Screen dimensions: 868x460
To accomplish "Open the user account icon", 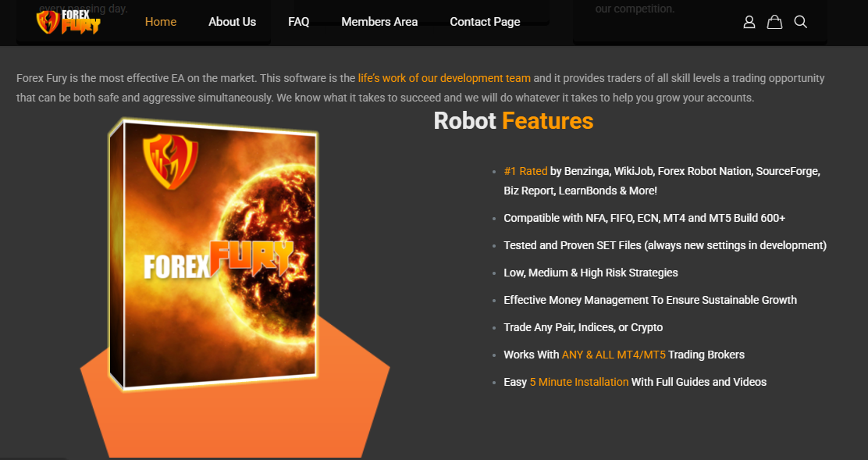I will point(749,22).
